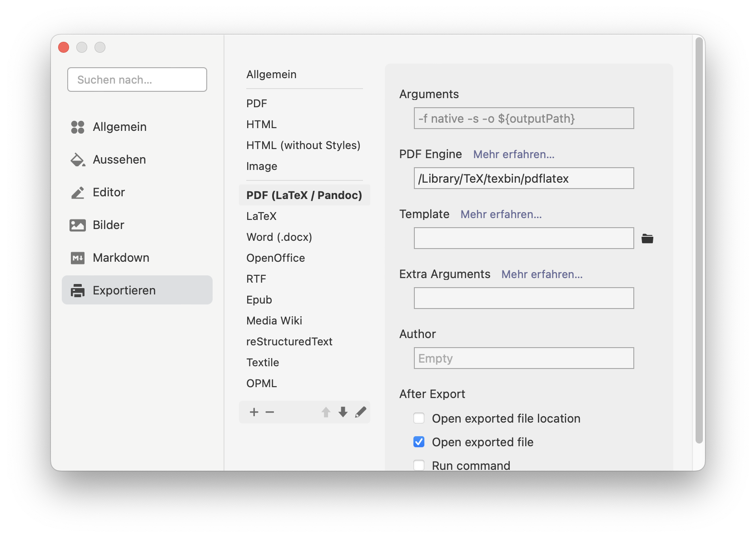Select the Aussehen paint-bucket icon
The image size is (756, 538).
point(78,159)
